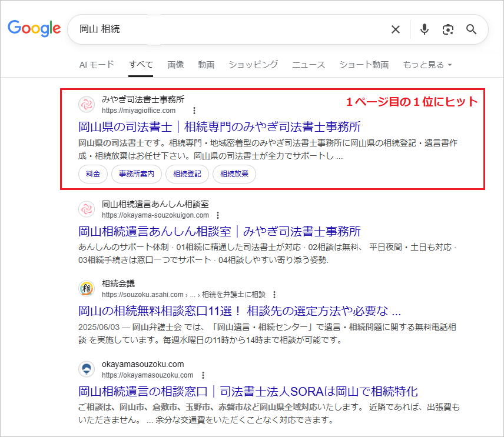The width and height of the screenshot is (504, 437).
Task: Open Google Lens image search icon
Action: 448,29
